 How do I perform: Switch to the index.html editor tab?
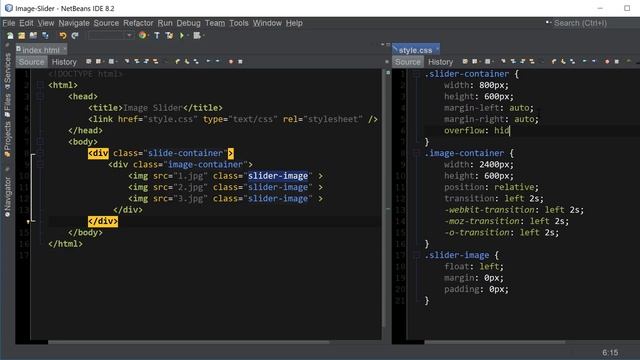[40, 50]
